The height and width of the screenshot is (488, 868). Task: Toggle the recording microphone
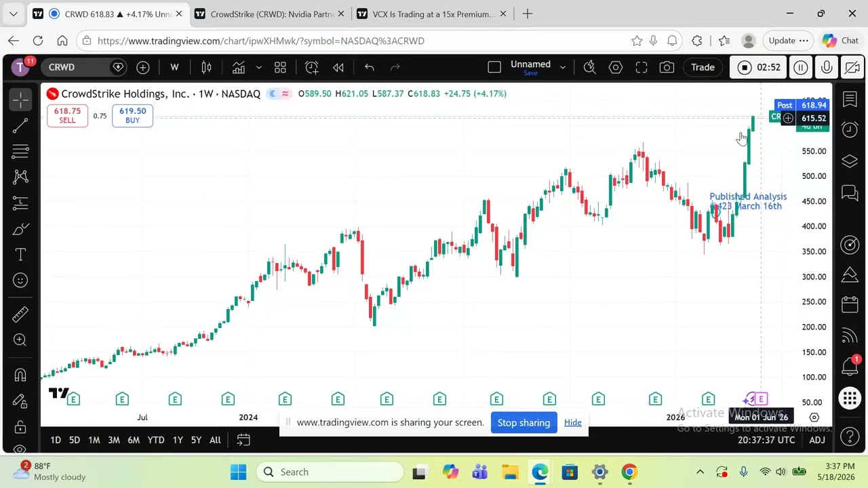tap(827, 67)
